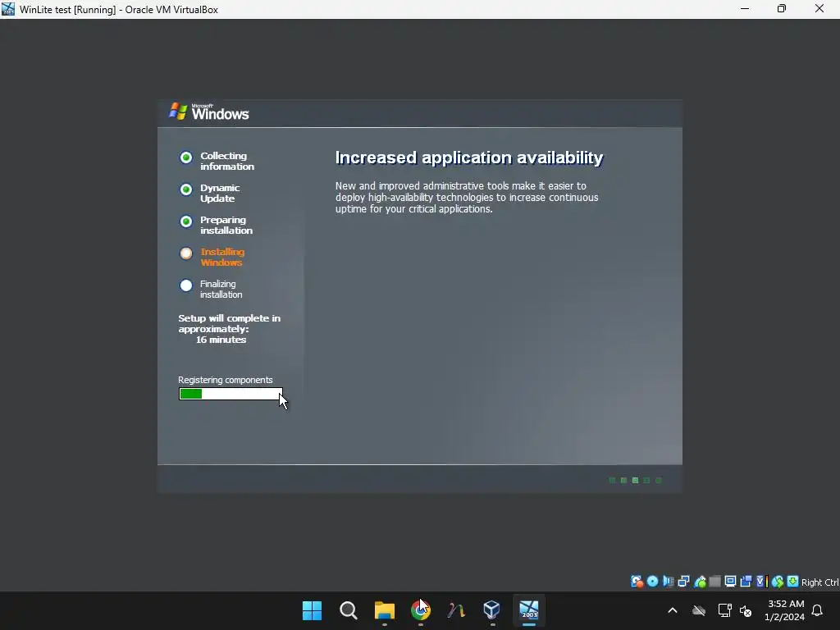Click the OneDrive cloud tray icon
Viewport: 840px width, 630px height.
pos(699,610)
